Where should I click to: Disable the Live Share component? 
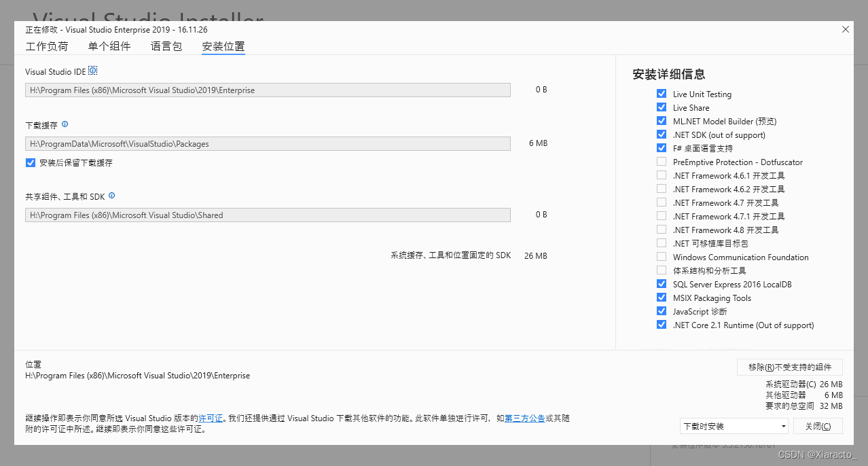click(662, 107)
